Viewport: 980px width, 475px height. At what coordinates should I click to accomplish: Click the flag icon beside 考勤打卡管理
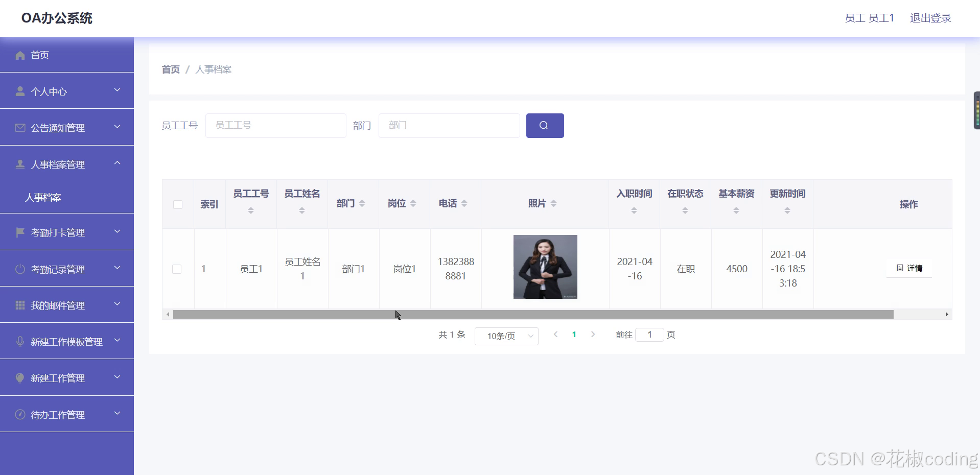coord(20,232)
